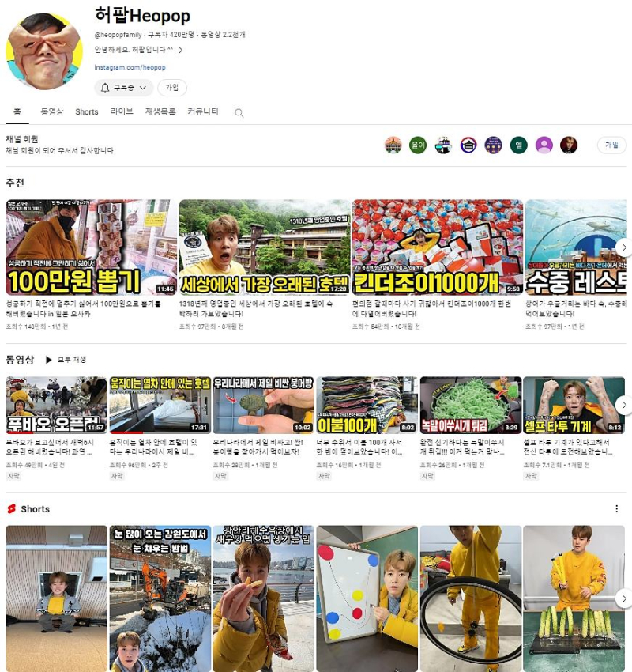
Task: Open the instagram.com/heopop link
Action: (x=130, y=67)
